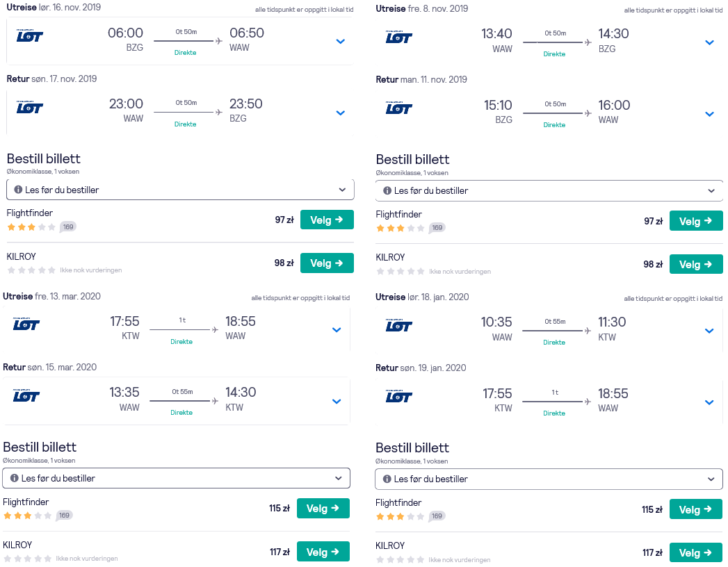Viewport: 728px width, 567px height.
Task: Open Les før du bestiller for 18. jan. trip
Action: (x=549, y=479)
